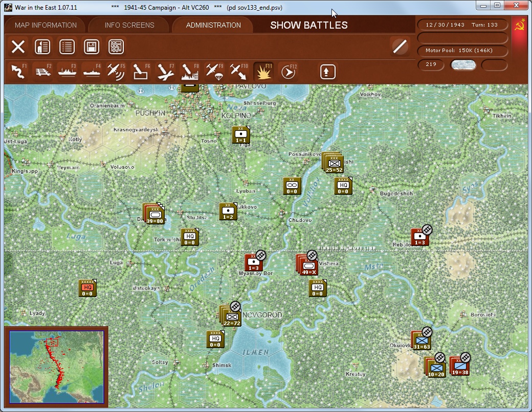
Task: Select the XXXX HQ unit near Bugodoshch
Action: 343,186
